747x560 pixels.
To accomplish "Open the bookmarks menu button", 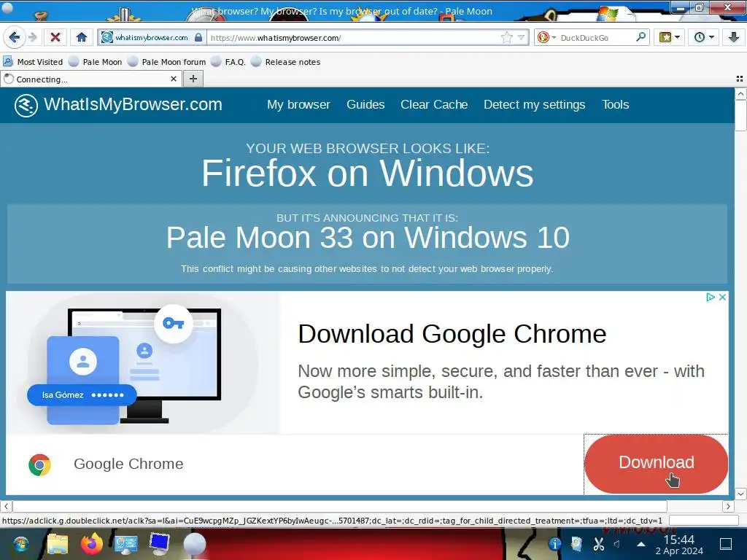I will pyautogui.click(x=669, y=37).
